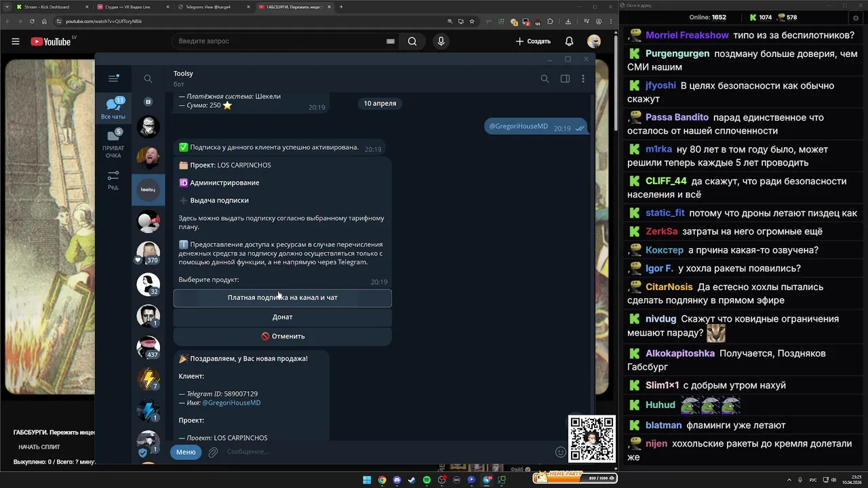Click the search icon above Telegram chat list

click(148, 79)
